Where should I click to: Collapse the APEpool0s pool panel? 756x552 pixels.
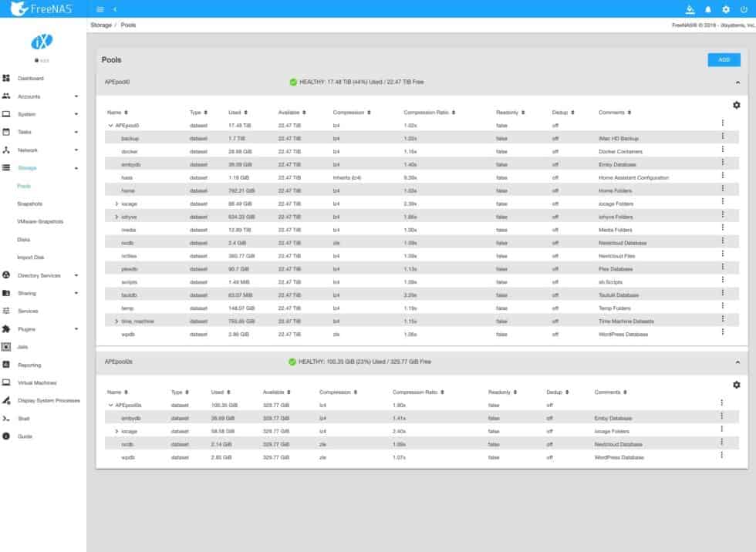click(x=739, y=361)
